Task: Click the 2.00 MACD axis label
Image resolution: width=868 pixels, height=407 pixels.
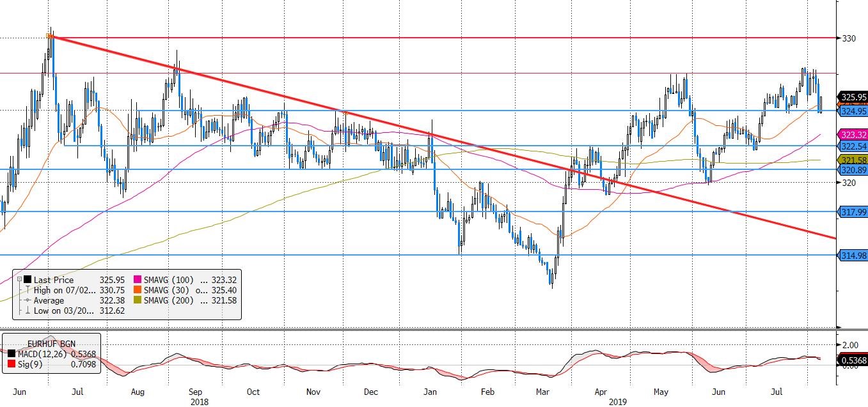Action: click(x=851, y=345)
